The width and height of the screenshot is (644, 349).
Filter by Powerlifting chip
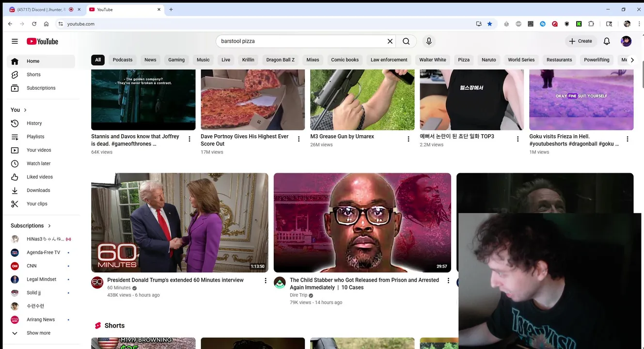[597, 60]
